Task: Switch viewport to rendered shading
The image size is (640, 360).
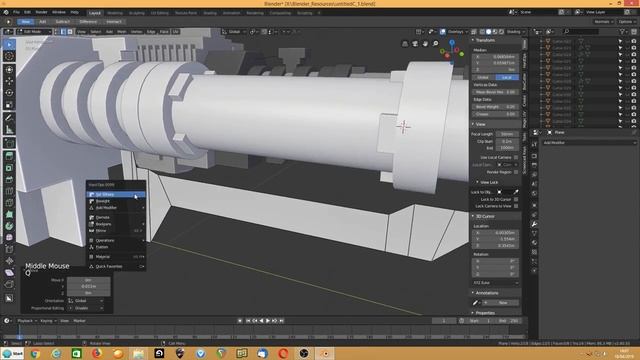Action: [x=502, y=31]
